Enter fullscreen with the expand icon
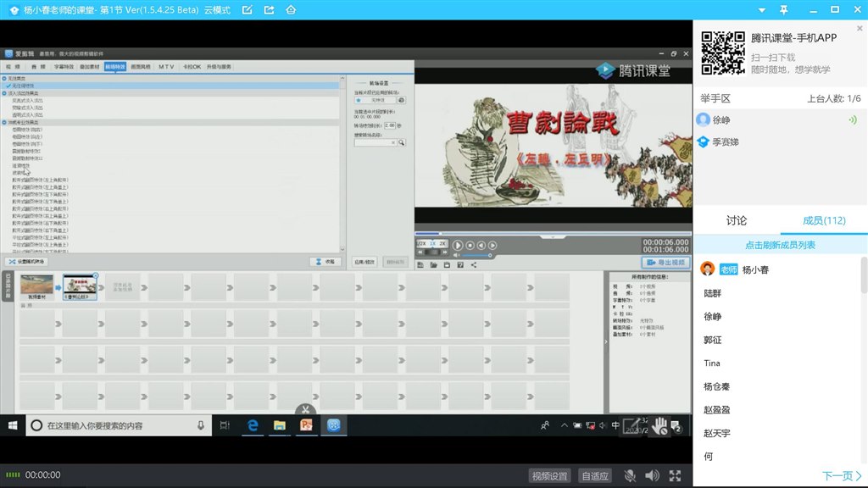 point(675,476)
